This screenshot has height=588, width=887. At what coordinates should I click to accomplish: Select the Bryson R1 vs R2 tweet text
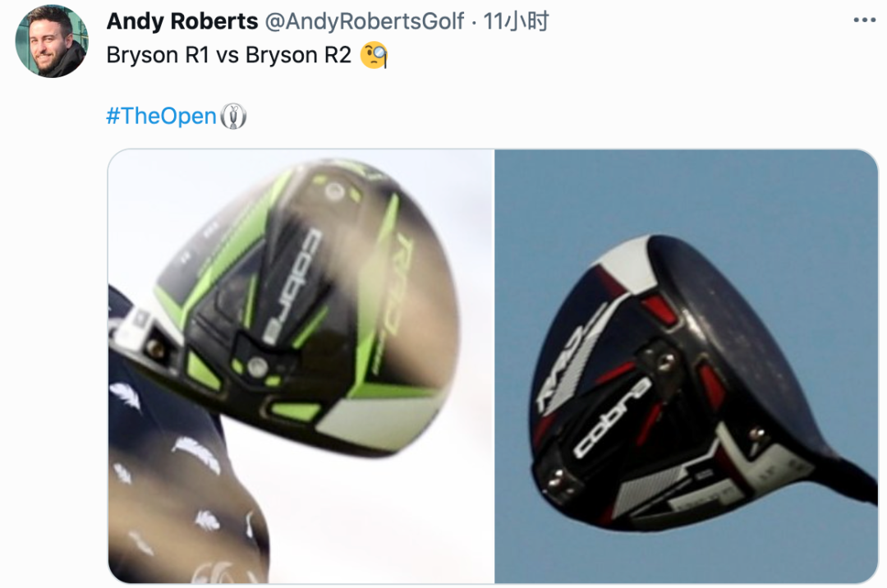point(228,55)
